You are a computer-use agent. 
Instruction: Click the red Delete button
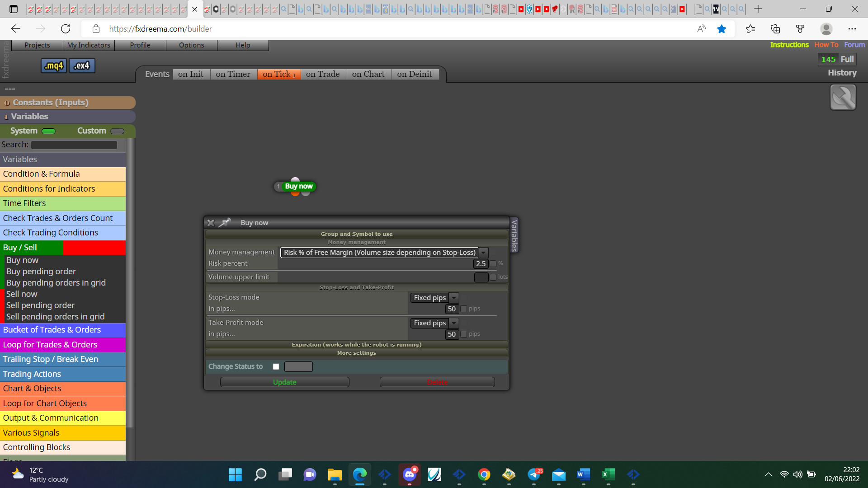point(437,382)
